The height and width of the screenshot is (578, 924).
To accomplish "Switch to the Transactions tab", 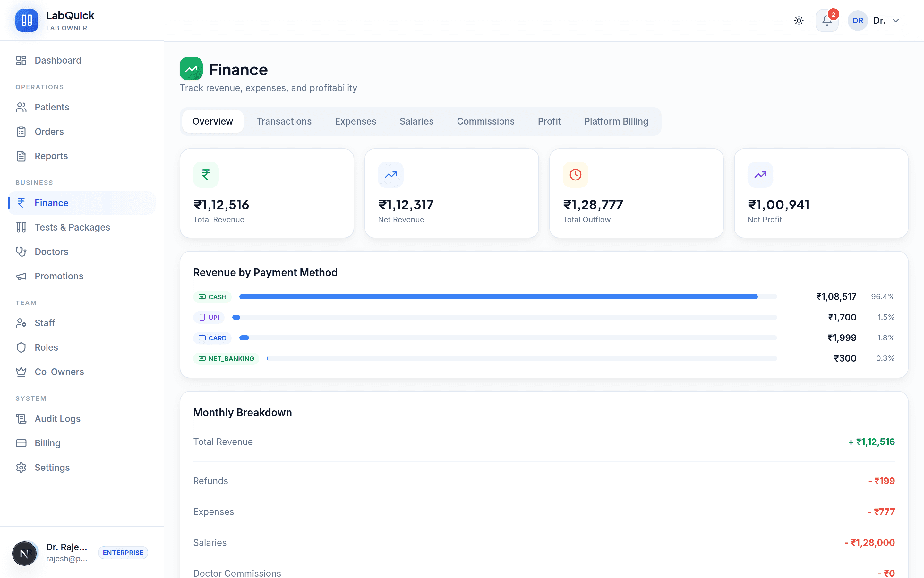I will pos(284,121).
